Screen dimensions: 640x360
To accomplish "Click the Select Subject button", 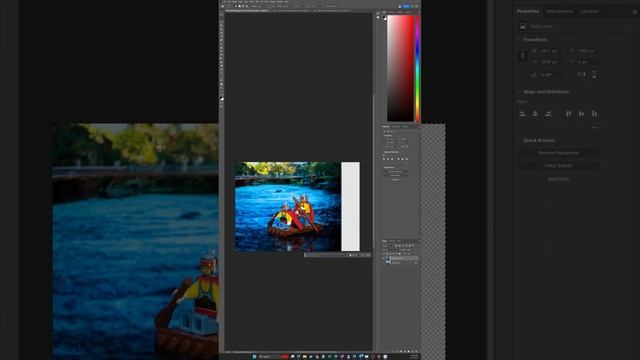I will pos(558,166).
